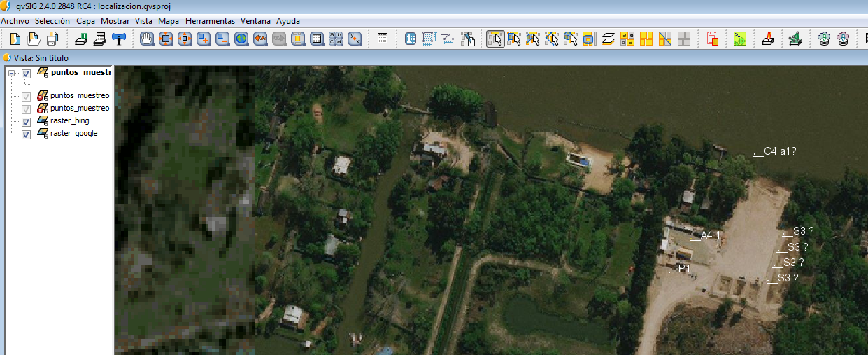Open the Information query tool
Screen dimensions: 868x355
[x=411, y=39]
